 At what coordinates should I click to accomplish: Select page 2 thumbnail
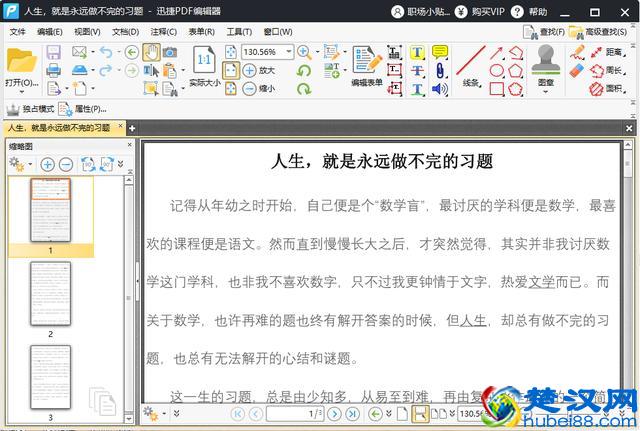pos(51,293)
